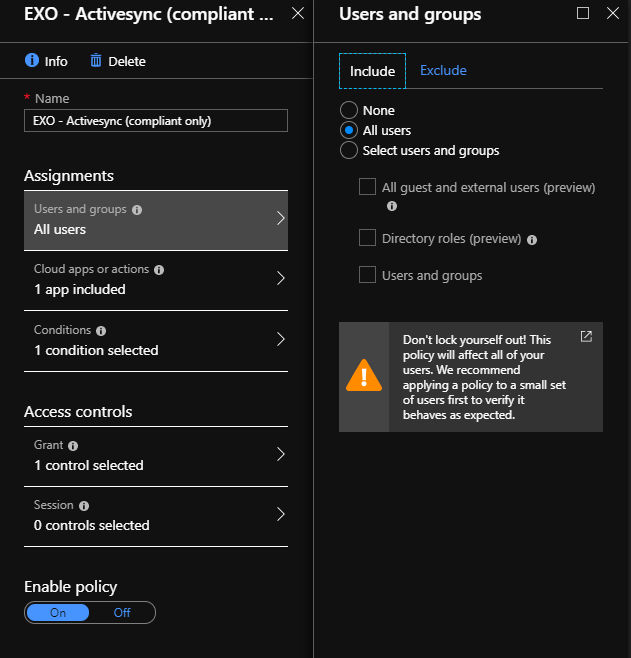The image size is (631, 658).
Task: Click info icon beside Cloud apps or actions
Action: coord(159,270)
